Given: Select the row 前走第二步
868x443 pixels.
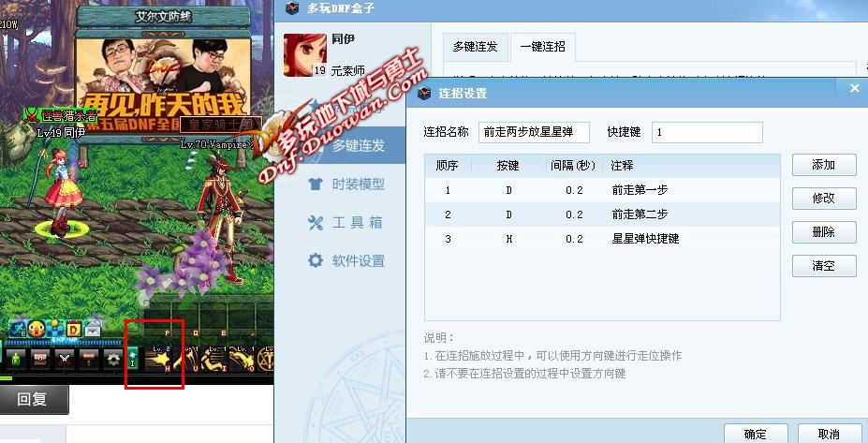Looking at the screenshot, I should (x=602, y=214).
